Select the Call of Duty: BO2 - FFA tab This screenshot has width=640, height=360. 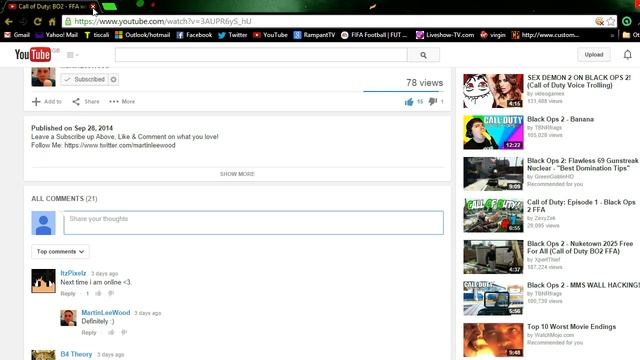49,7
